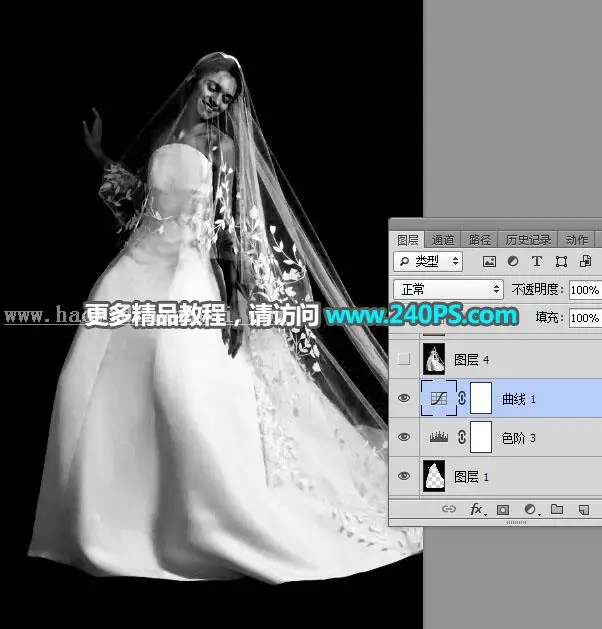Select the 图层 1 thumbnail

tap(434, 476)
